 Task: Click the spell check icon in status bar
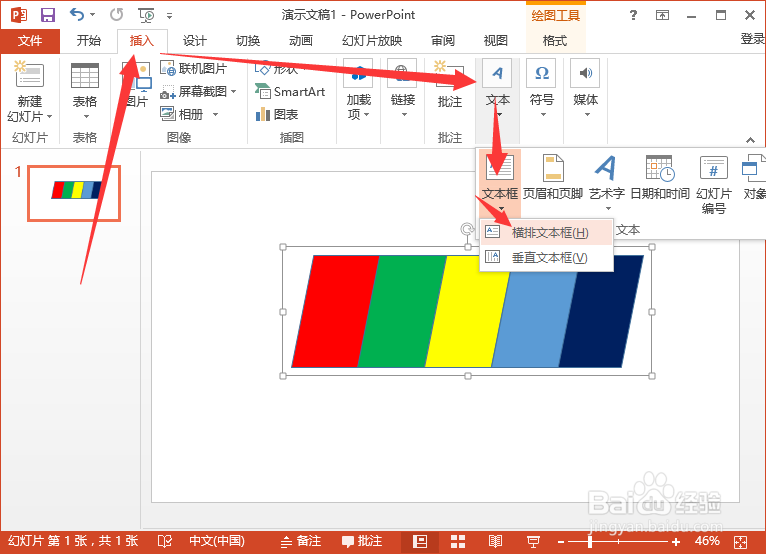click(165, 541)
